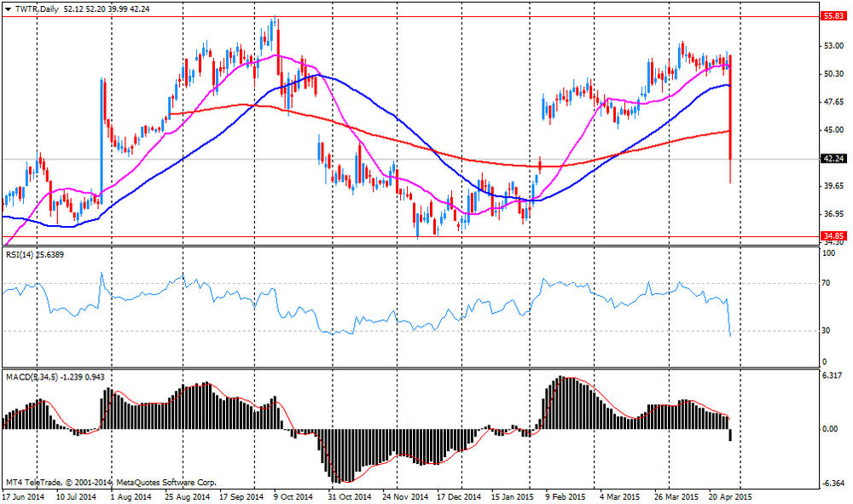This screenshot has height=504, width=853.
Task: Click the chart menu triangle beside TWTR,Daily
Action: [8, 9]
